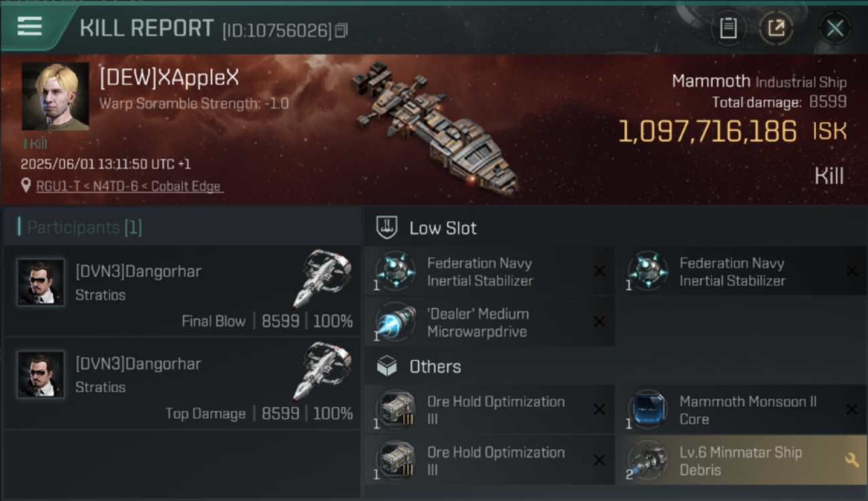Image resolution: width=868 pixels, height=501 pixels.
Task: Click Dangorhar's portrait in Top Damage row
Action: [x=41, y=374]
